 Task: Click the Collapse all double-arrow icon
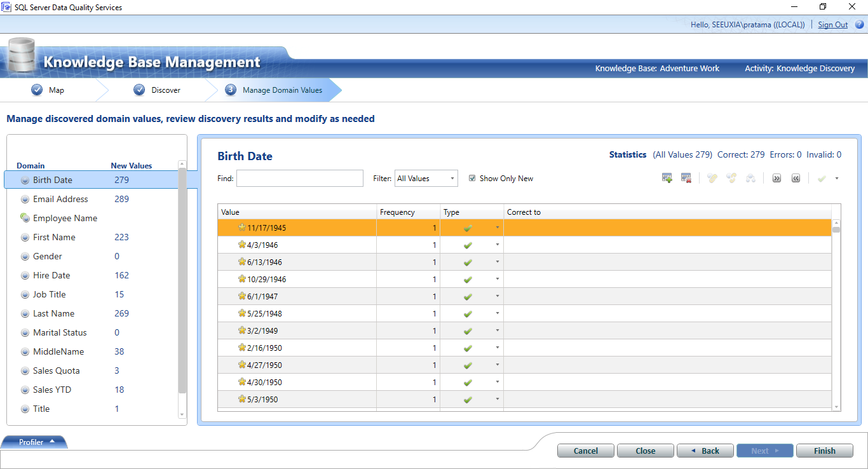[796, 179]
